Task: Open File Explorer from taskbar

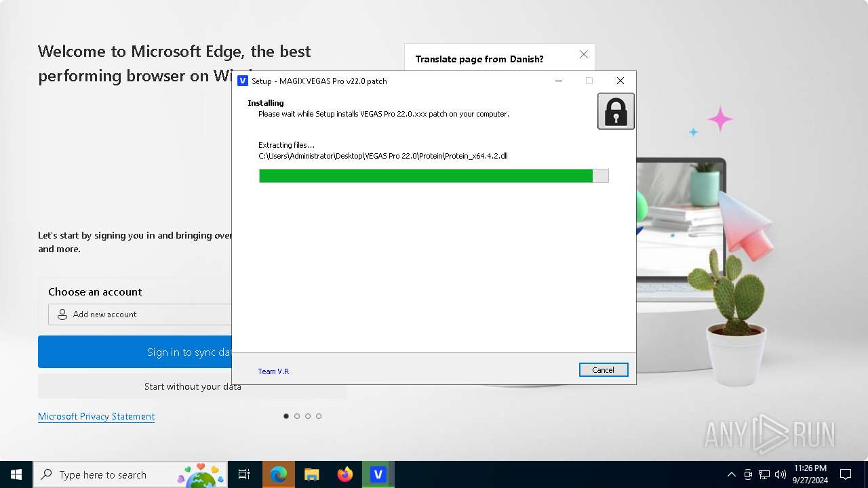Action: [312, 474]
